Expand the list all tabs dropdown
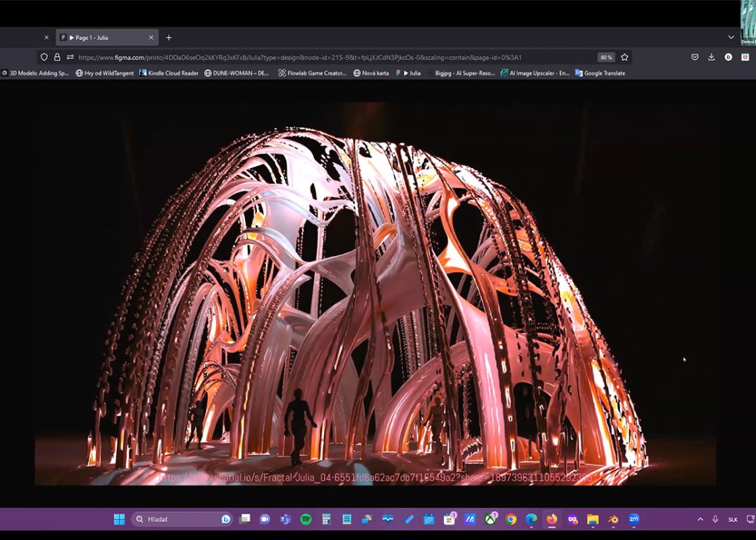756x540 pixels. pyautogui.click(x=731, y=38)
